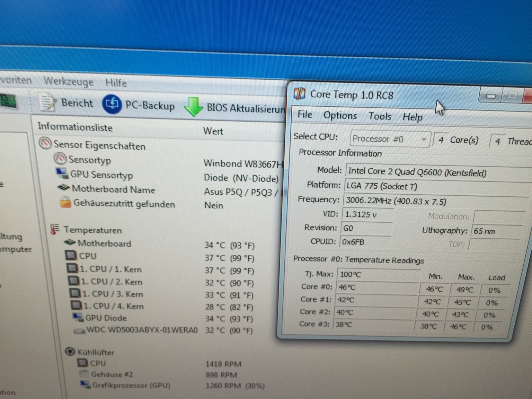Click the 1. CPU / 2. Kern icon
The image size is (532, 399).
[x=74, y=281]
